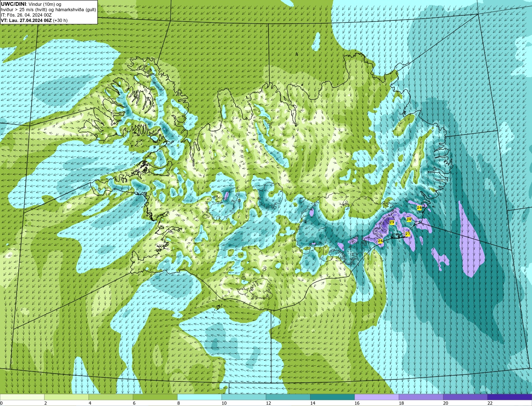
Task: Click the colorbar tick label '14'
Action: pos(313,403)
